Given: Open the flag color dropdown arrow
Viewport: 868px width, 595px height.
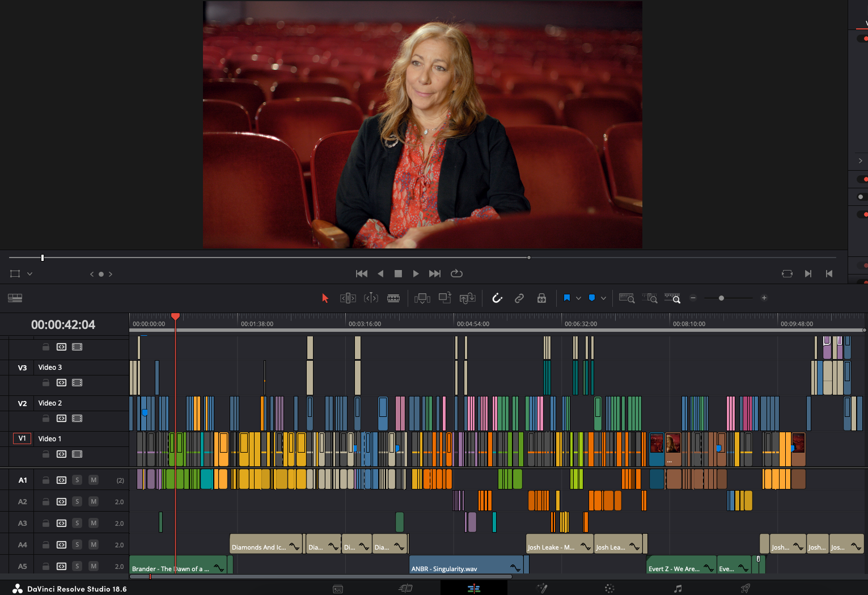Looking at the screenshot, I should coord(579,298).
